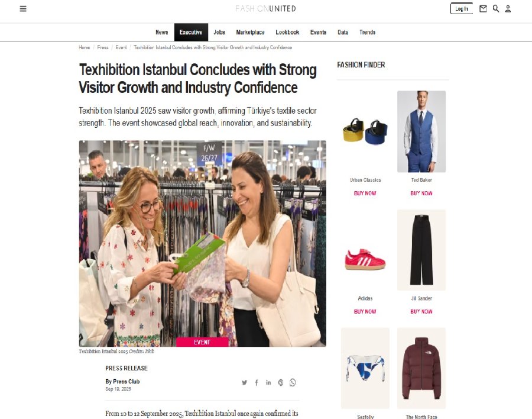Image resolution: width=532 pixels, height=419 pixels.
Task: Open the Marketplace menu item
Action: (251, 33)
